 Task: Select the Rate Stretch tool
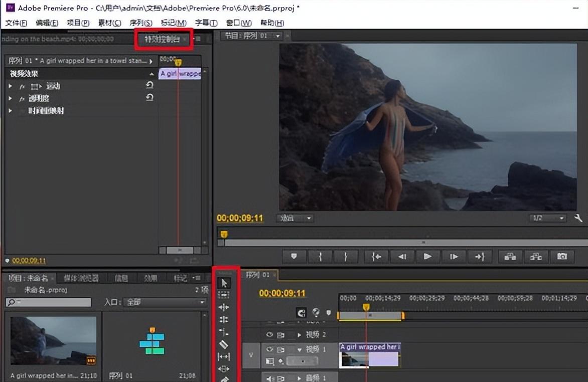[224, 332]
